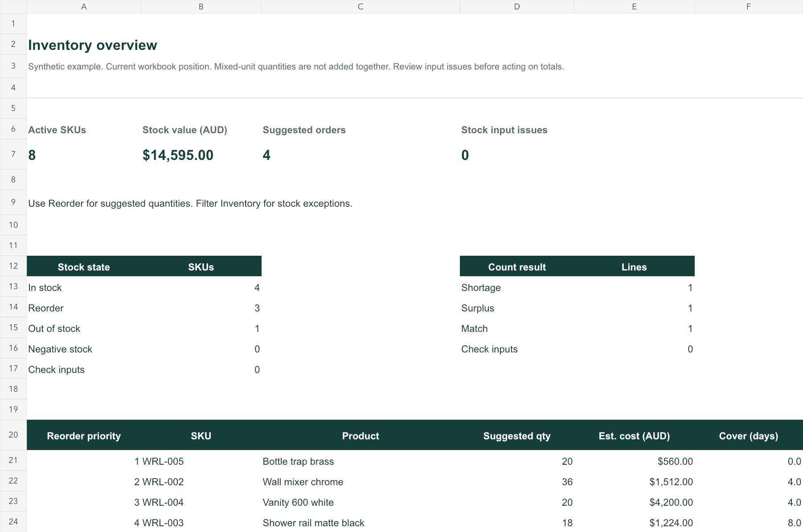
Task: Select the "Cover (days)" column header
Action: pos(749,435)
